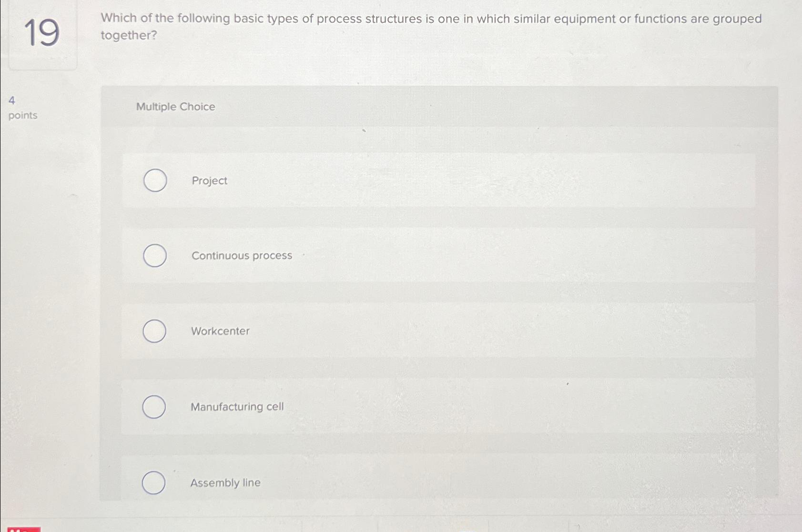Select the Project radio button
This screenshot has width=802, height=532.
click(154, 181)
